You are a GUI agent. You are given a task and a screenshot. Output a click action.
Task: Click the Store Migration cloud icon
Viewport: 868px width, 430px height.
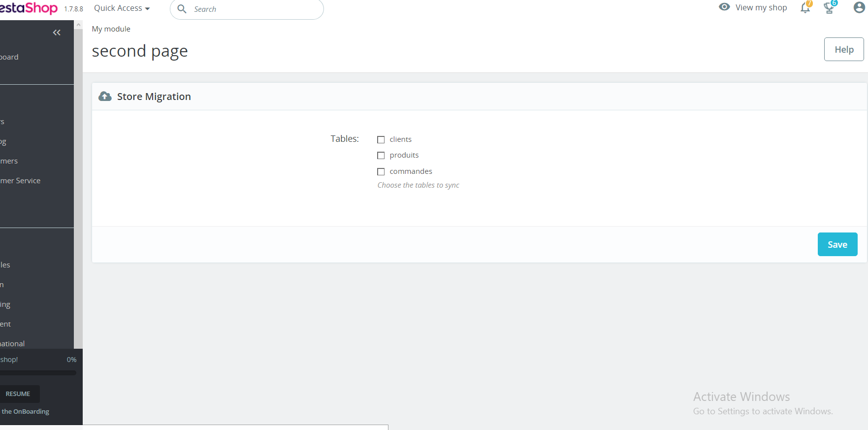(105, 96)
